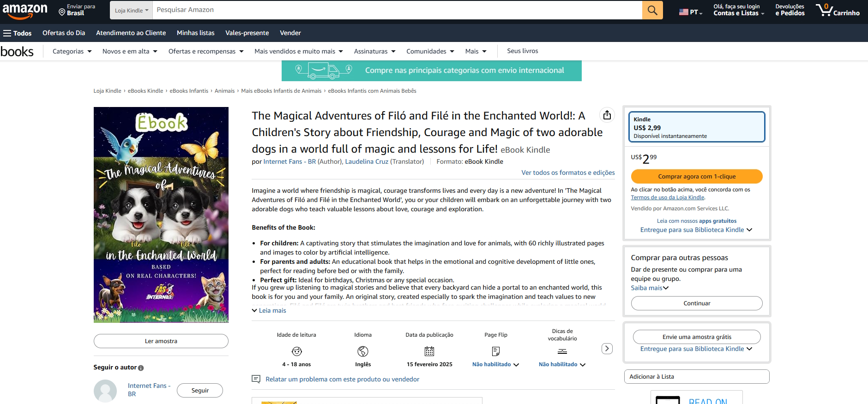Click the share icon beside the title
Viewport: 868px width, 404px height.
pyautogui.click(x=607, y=115)
